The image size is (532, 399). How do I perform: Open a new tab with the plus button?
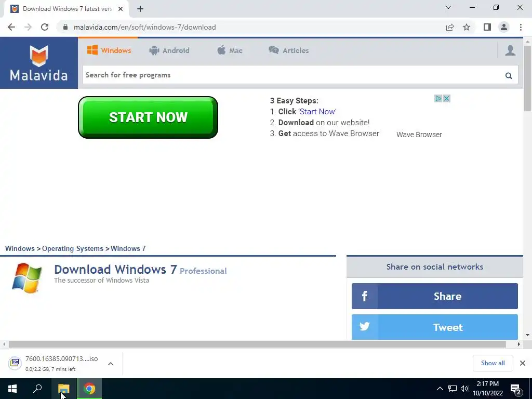[140, 9]
